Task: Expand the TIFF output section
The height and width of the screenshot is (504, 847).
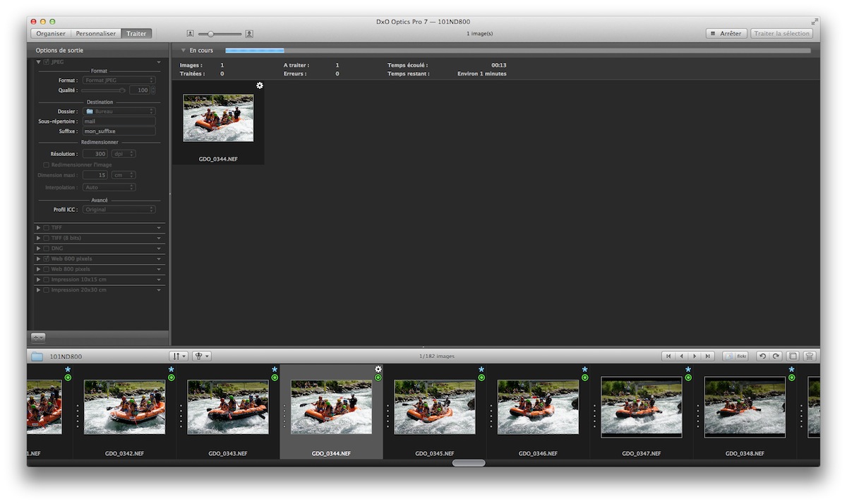Action: tap(38, 227)
